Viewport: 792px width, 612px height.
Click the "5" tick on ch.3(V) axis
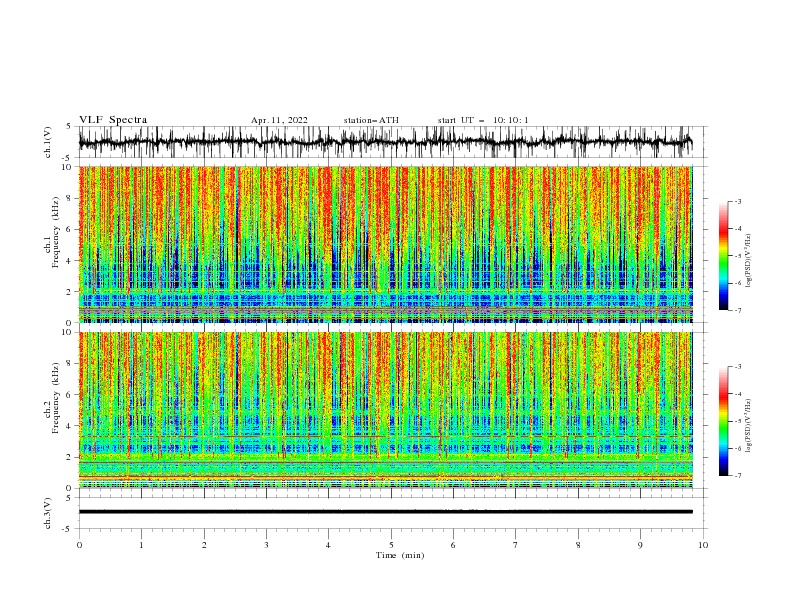coord(69,497)
